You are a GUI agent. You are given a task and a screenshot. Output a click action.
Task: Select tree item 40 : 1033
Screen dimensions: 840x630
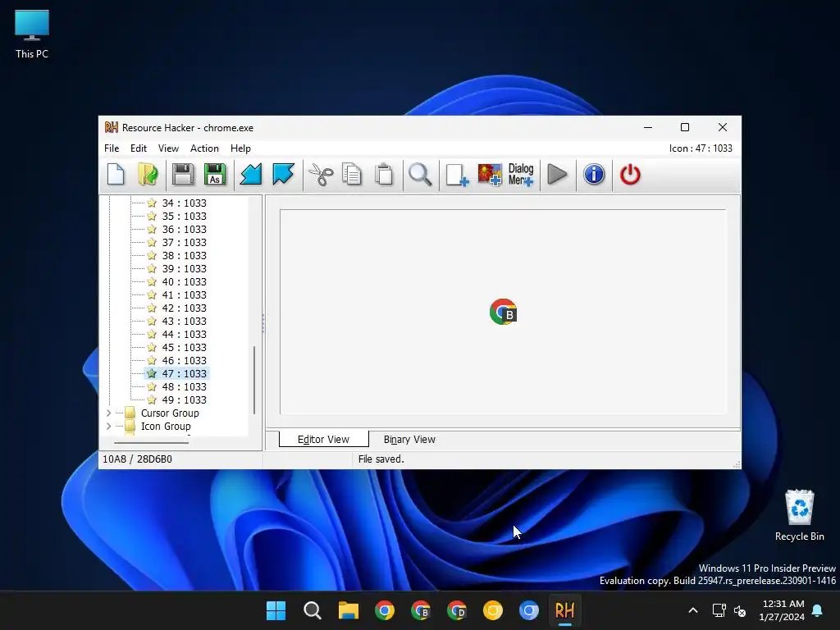[184, 282]
